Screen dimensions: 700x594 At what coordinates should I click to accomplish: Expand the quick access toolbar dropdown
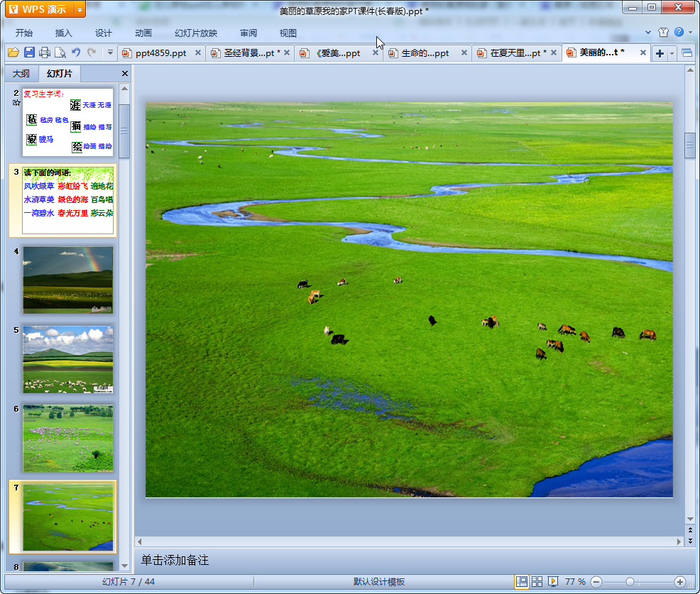pos(110,53)
